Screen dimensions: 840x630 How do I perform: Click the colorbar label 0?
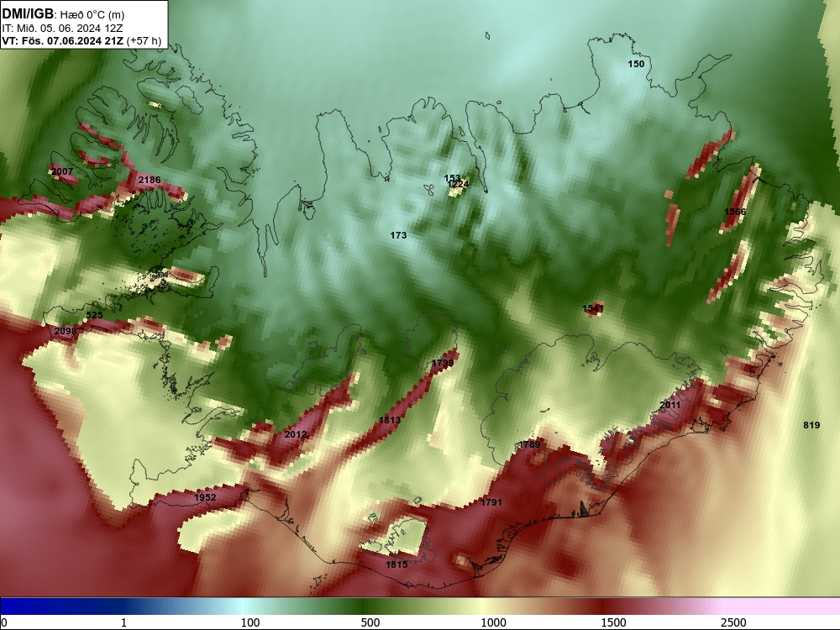(4, 622)
